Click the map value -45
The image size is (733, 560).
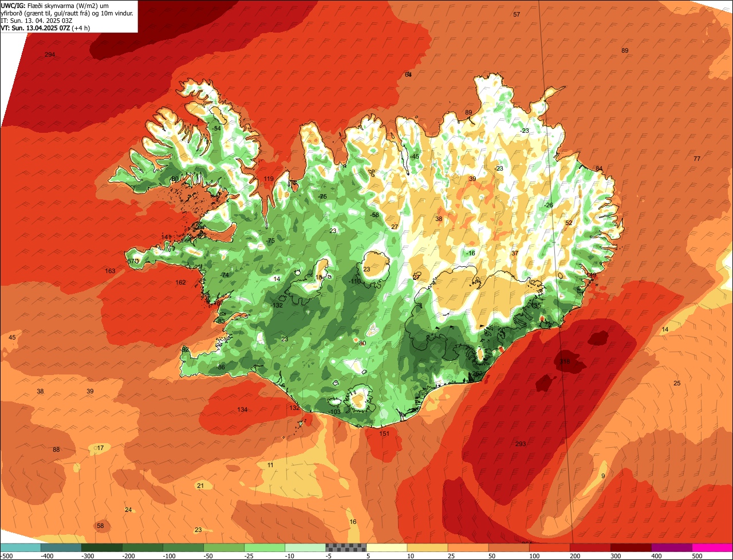pyautogui.click(x=413, y=157)
